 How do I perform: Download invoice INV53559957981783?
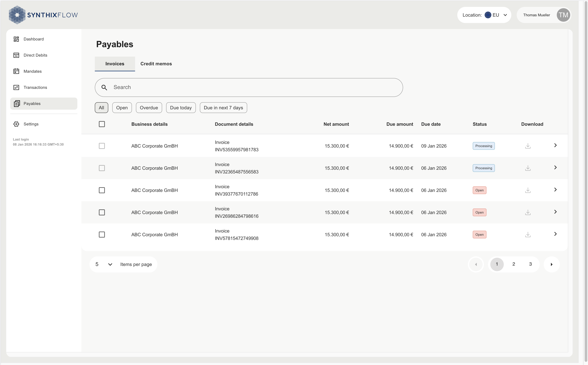(x=528, y=146)
